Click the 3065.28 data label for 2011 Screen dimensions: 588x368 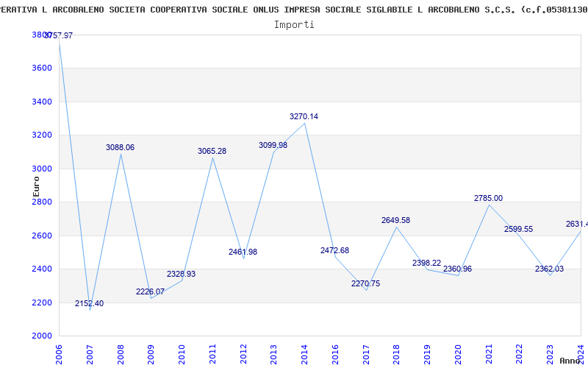(212, 151)
